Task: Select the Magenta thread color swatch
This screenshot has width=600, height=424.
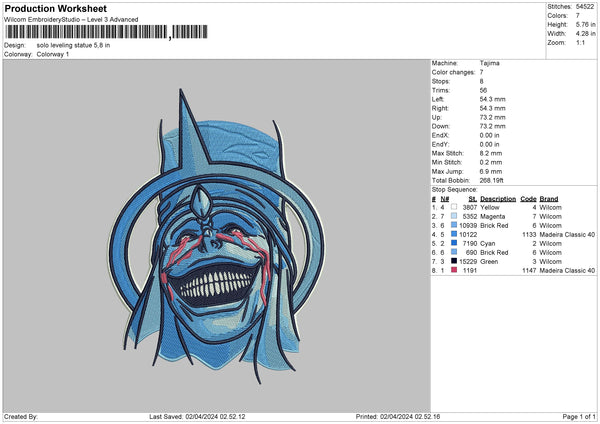Action: coord(455,216)
